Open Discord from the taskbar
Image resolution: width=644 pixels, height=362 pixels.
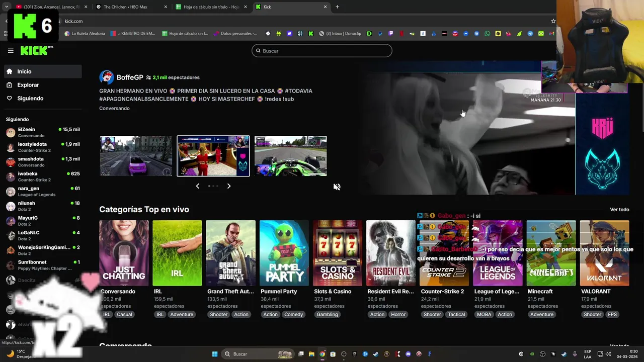click(x=408, y=354)
